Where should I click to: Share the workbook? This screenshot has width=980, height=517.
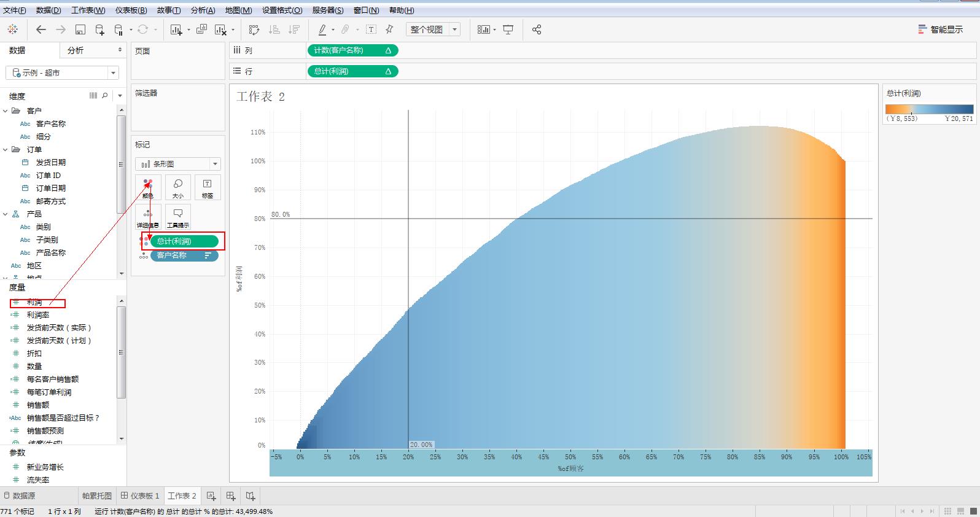click(537, 29)
